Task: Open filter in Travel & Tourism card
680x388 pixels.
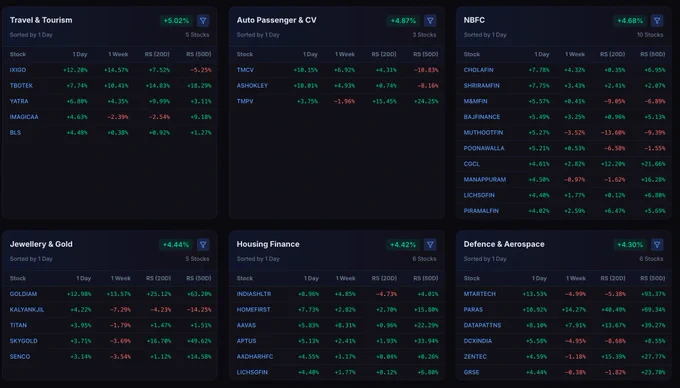Action: click(203, 20)
